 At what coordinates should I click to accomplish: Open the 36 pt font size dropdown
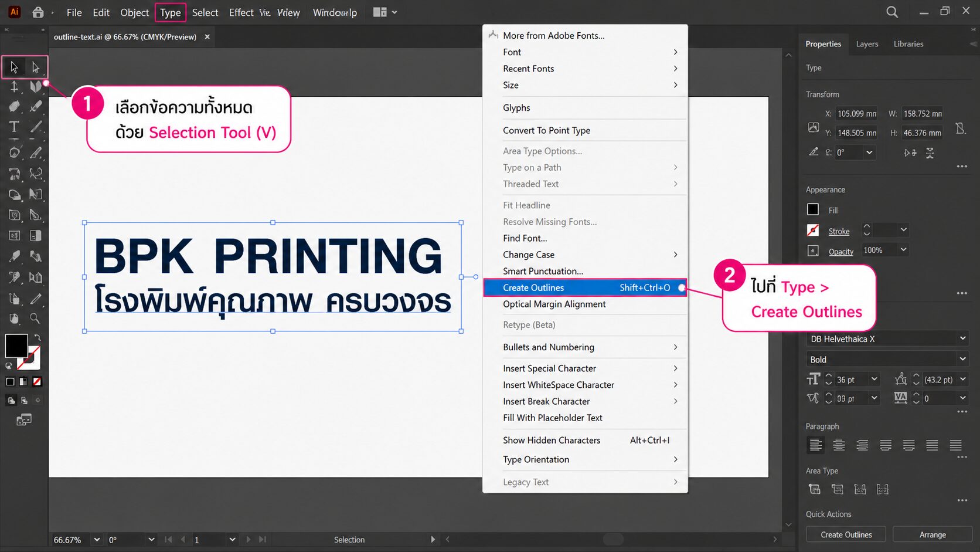(x=874, y=380)
